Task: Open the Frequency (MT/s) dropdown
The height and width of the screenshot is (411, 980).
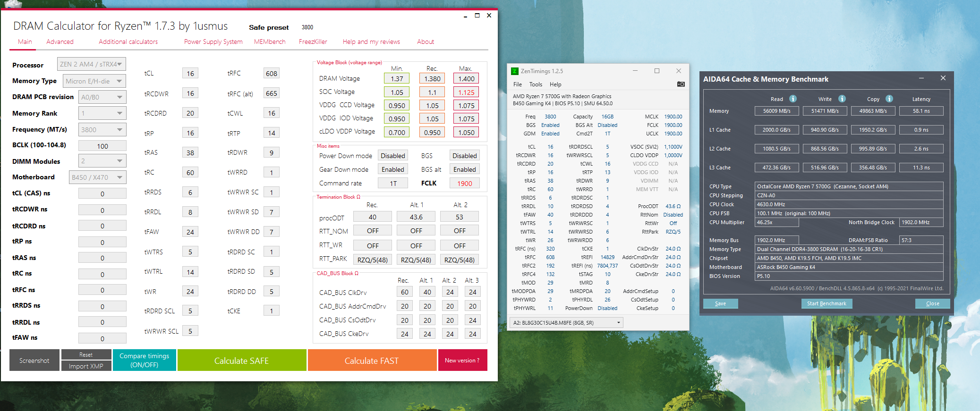Action: 102,129
